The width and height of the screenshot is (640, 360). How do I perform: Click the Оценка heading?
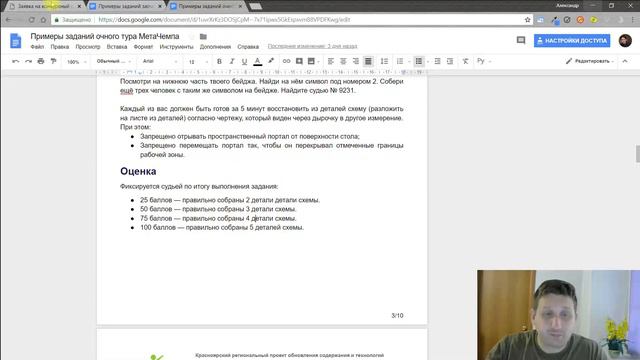138,171
